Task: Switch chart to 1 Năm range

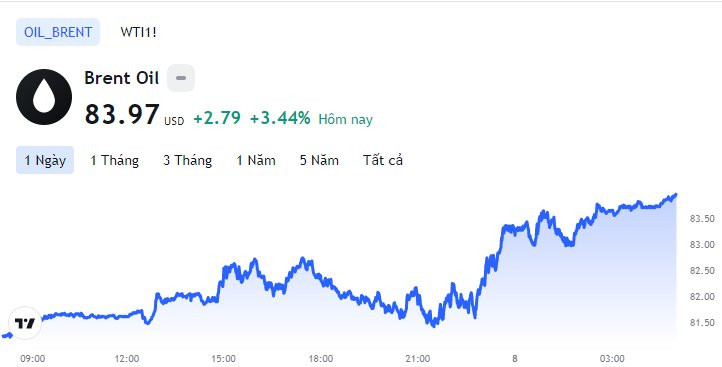Action: click(x=256, y=160)
